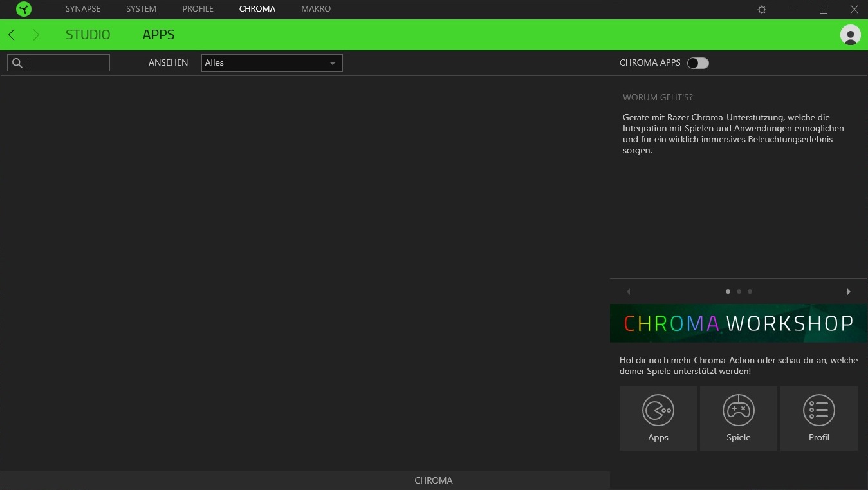This screenshot has height=490, width=868.
Task: Open the settings gear icon
Action: (762, 10)
